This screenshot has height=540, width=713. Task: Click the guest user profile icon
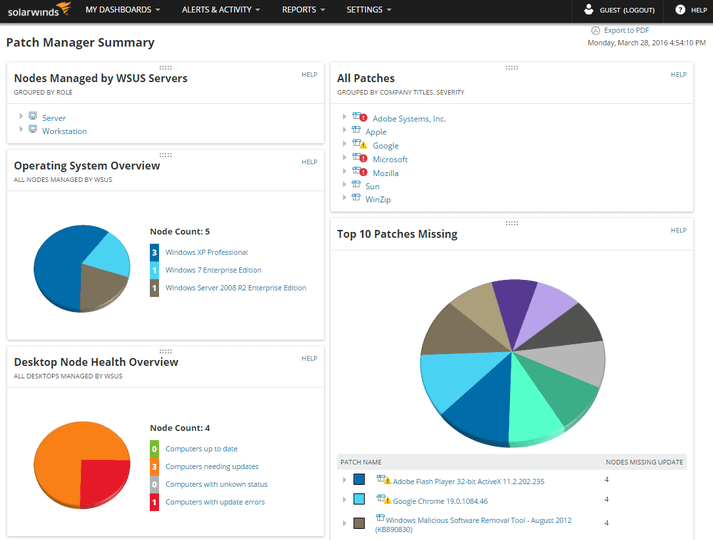click(588, 10)
